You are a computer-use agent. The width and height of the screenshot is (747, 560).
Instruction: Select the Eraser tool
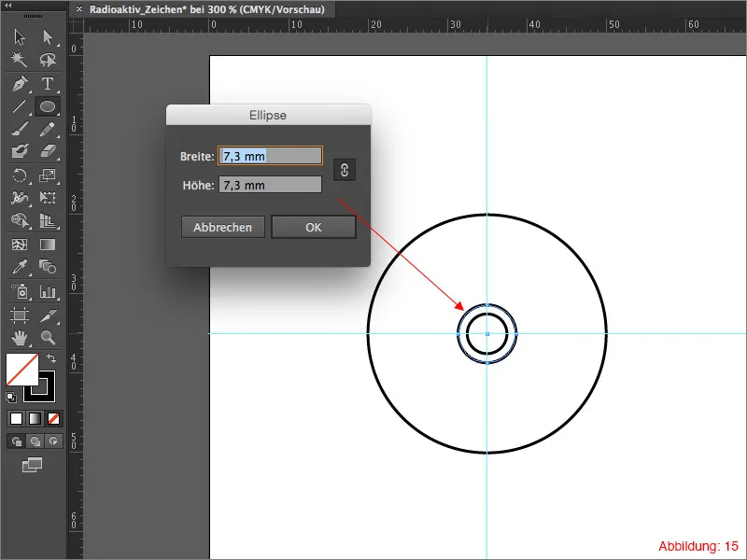tap(48, 151)
